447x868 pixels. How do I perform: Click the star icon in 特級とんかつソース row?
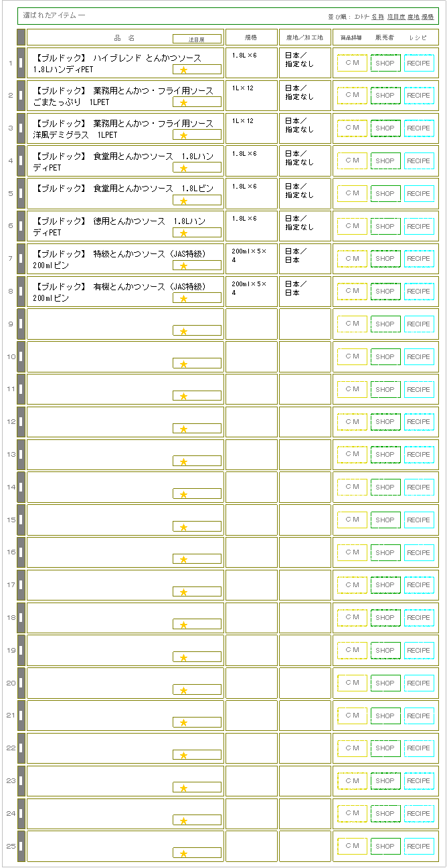pos(183,266)
